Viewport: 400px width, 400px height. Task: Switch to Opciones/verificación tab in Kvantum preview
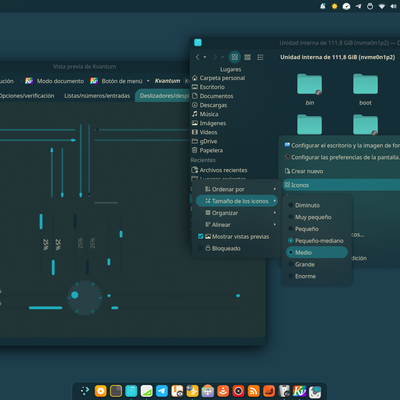click(x=27, y=96)
